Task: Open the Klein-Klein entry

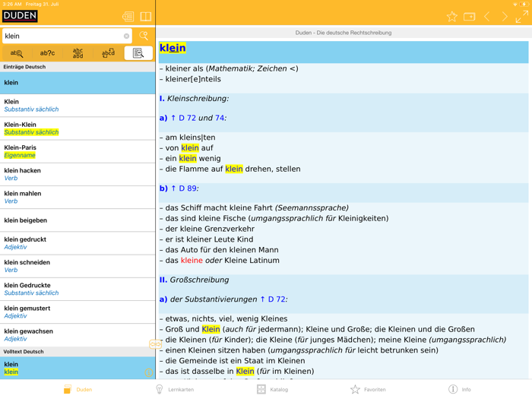Action: (x=78, y=128)
